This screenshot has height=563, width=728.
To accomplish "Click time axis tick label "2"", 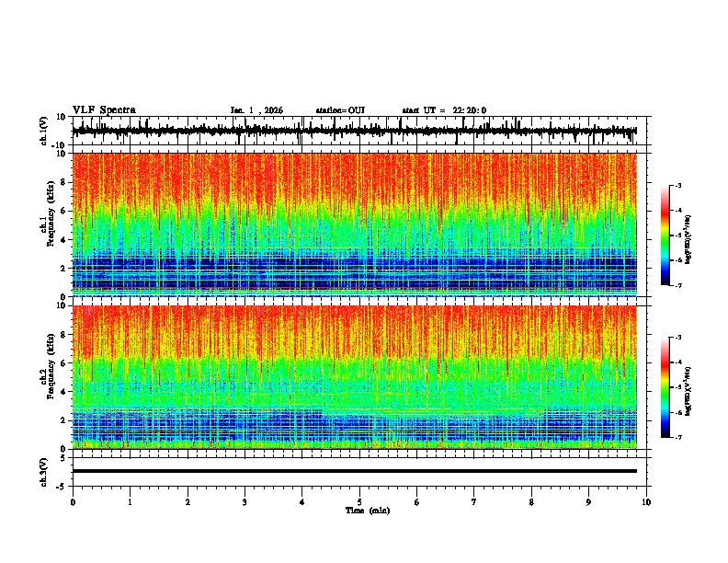I will pos(188,502).
